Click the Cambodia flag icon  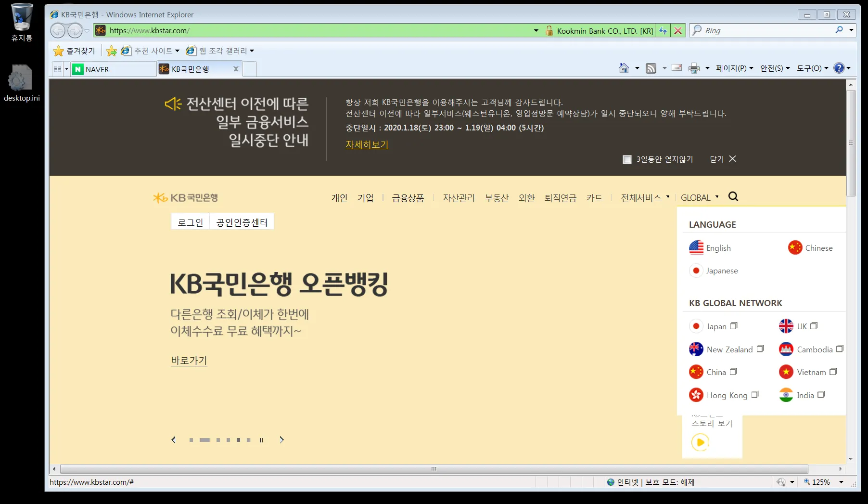point(786,349)
